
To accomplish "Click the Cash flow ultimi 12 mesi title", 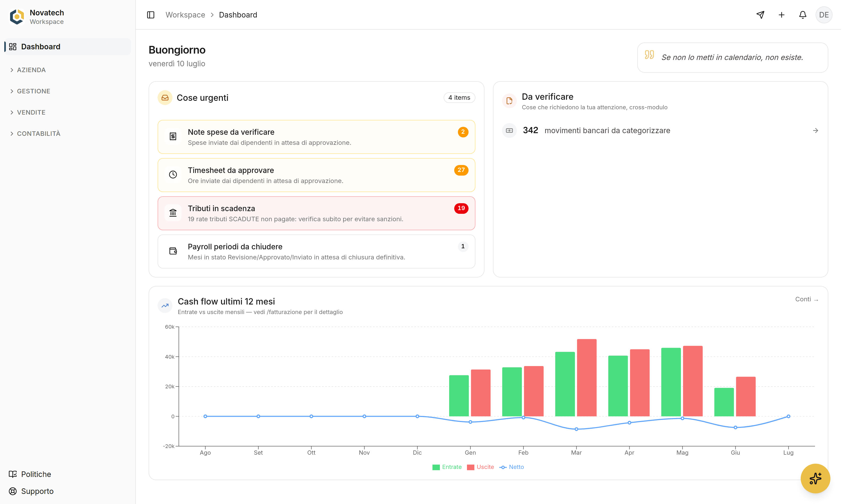I will coord(227,302).
